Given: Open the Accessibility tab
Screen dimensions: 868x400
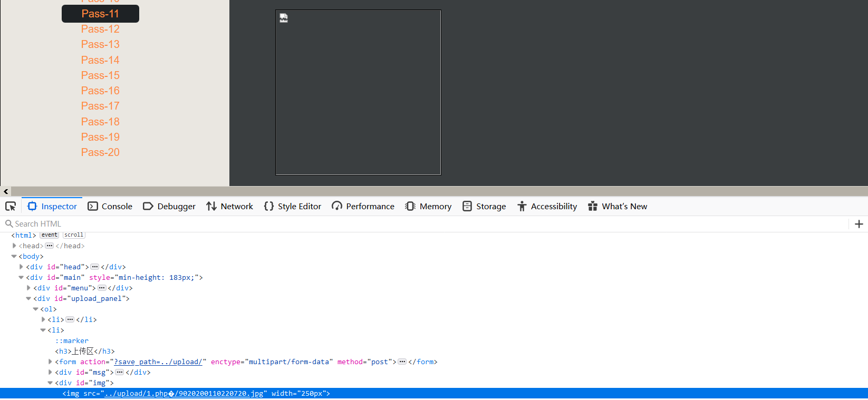Looking at the screenshot, I should coord(547,206).
